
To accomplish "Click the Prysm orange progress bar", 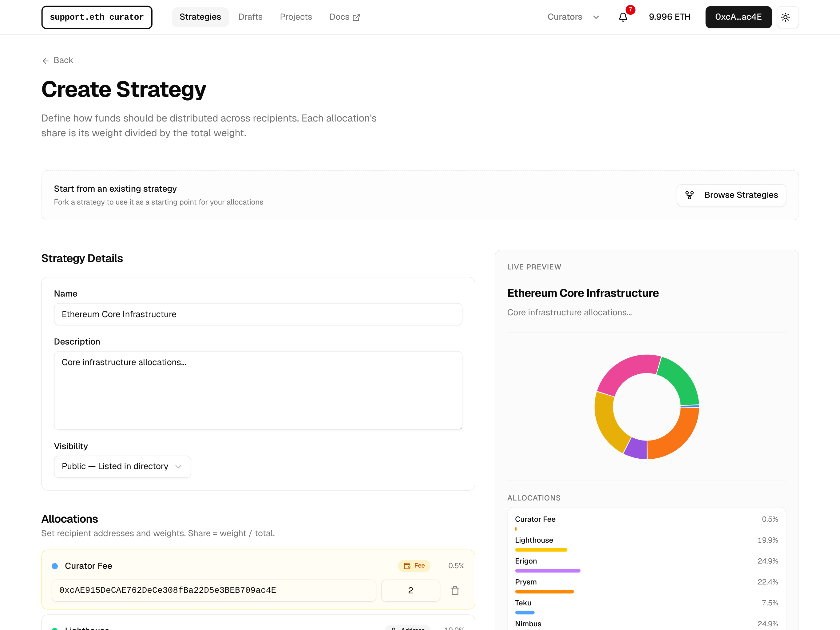I will pyautogui.click(x=544, y=592).
